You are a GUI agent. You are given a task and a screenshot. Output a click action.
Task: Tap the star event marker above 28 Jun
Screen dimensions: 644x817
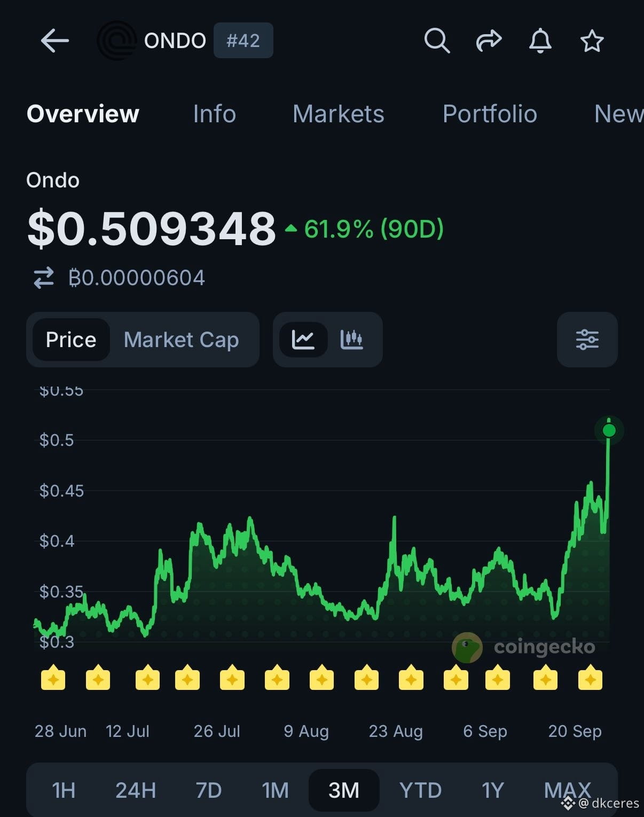pyautogui.click(x=53, y=678)
